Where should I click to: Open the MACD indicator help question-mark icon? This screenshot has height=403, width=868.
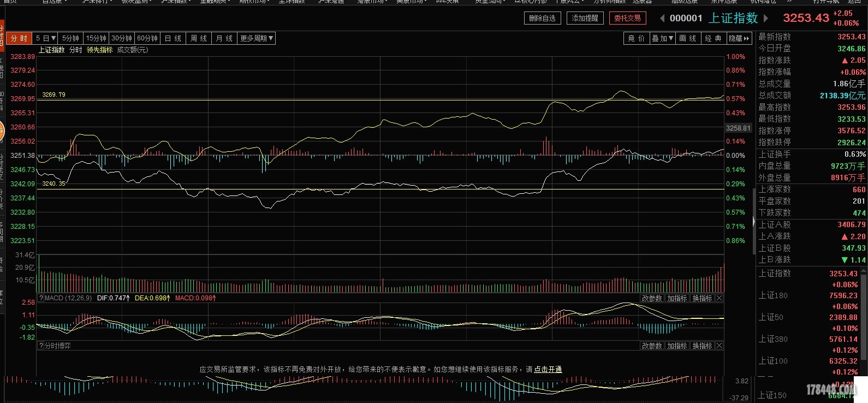click(40, 298)
